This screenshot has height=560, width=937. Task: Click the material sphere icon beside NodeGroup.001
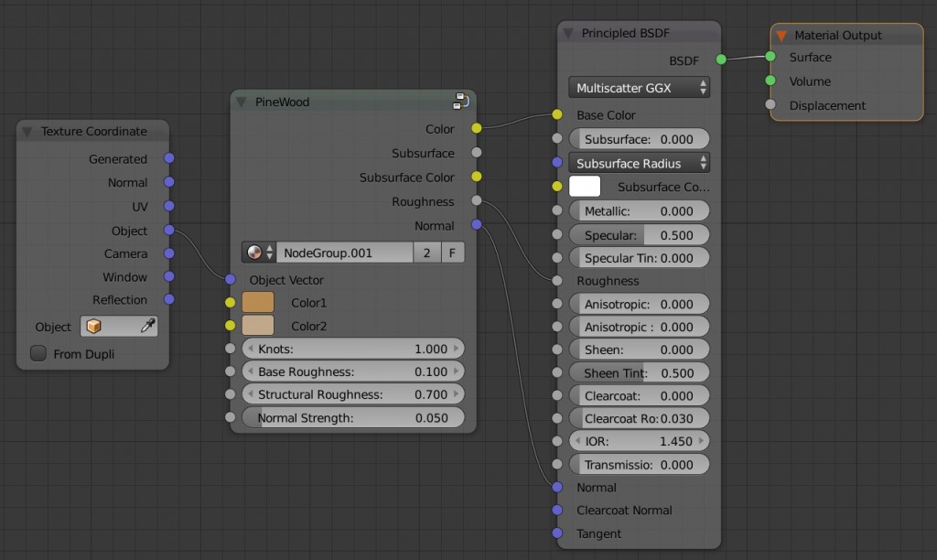[x=254, y=252]
